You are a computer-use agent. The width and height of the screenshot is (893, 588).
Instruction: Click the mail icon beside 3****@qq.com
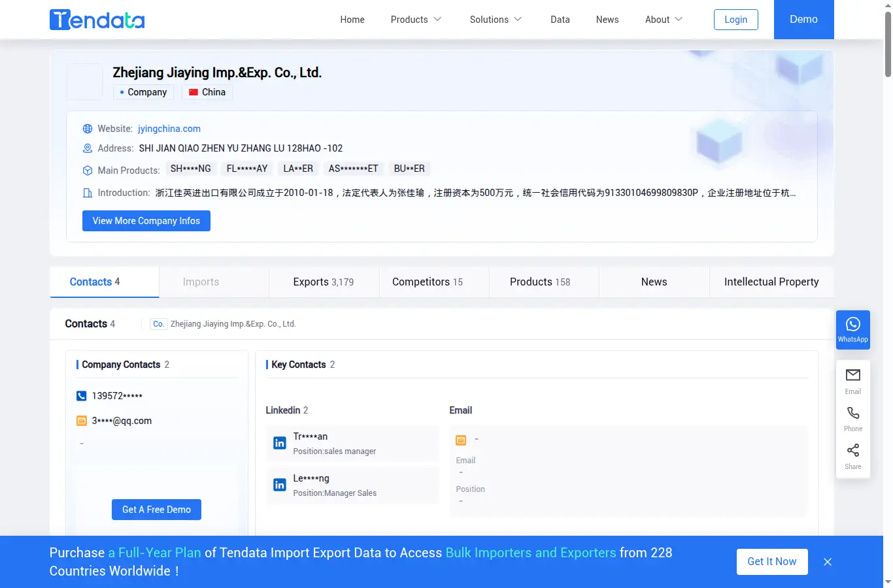point(82,421)
